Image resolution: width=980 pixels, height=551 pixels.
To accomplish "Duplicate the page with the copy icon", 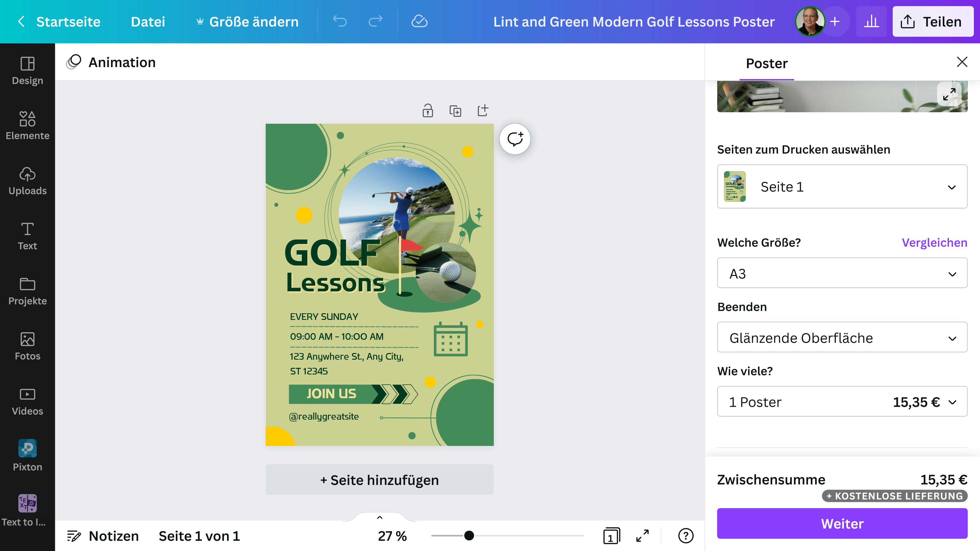I will (455, 111).
